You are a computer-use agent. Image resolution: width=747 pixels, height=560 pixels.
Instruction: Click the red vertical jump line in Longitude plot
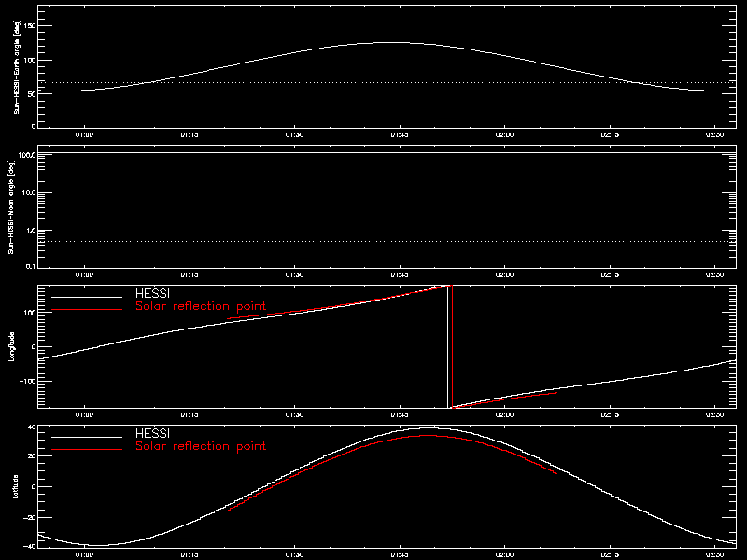(x=452, y=346)
